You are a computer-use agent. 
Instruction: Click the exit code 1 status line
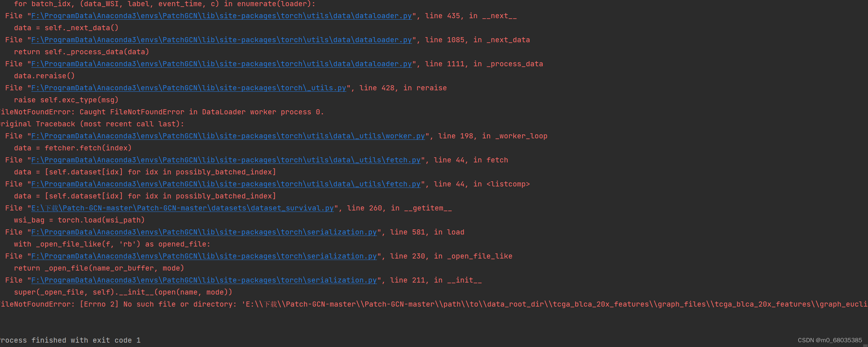tap(70, 340)
